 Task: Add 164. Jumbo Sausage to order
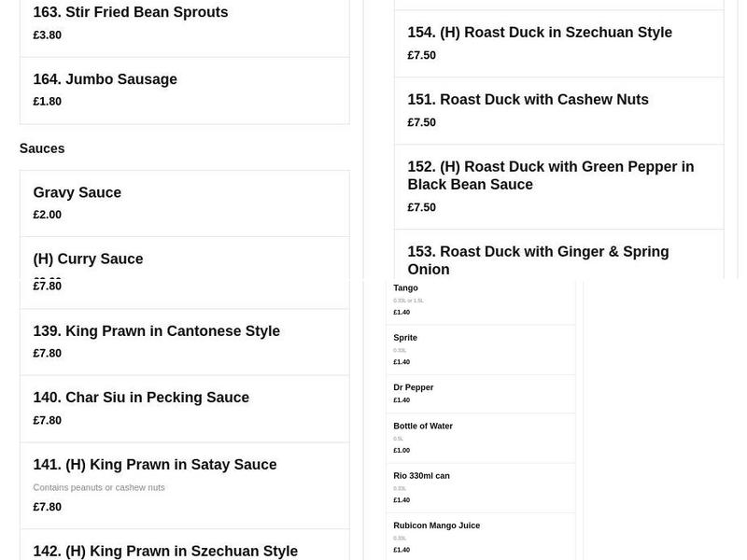pos(105,80)
